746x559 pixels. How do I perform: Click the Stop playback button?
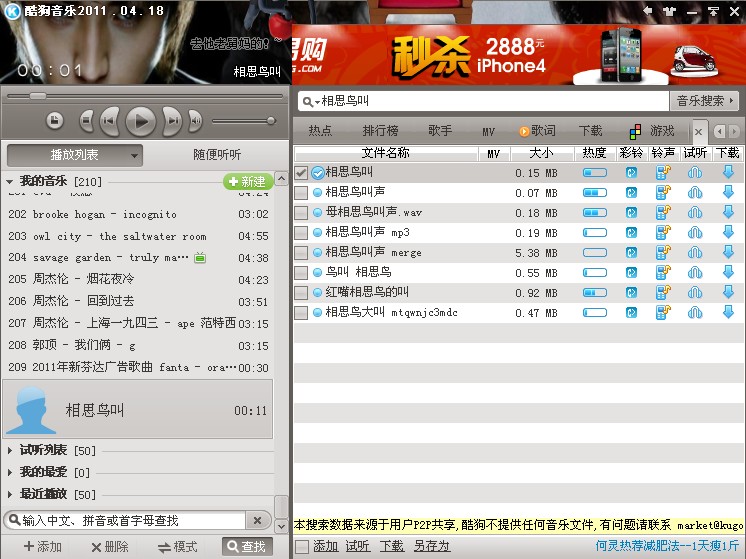tap(86, 121)
